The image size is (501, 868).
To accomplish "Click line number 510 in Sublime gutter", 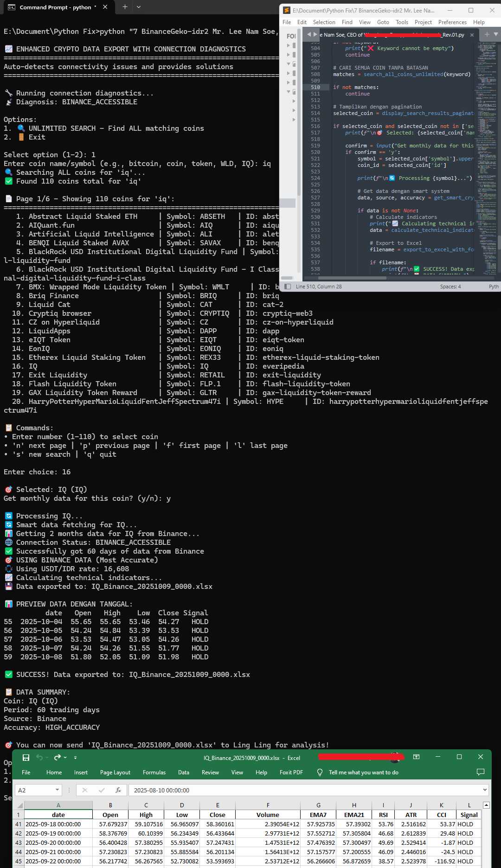I will coord(315,87).
